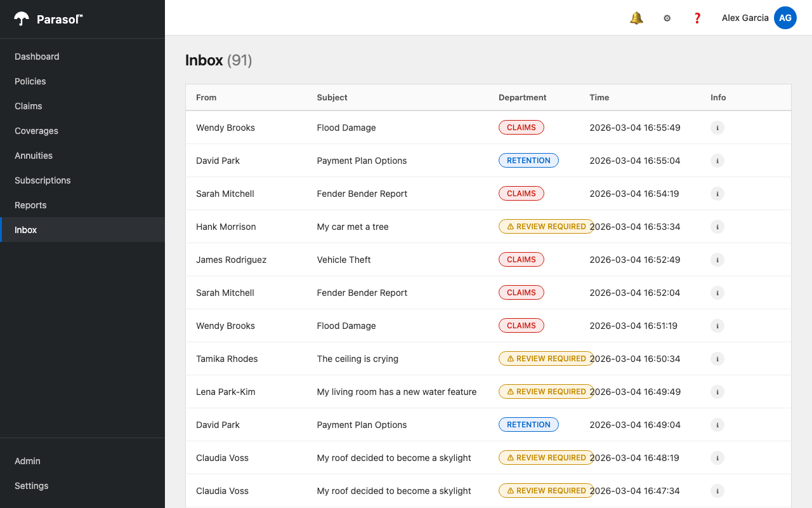This screenshot has height=508, width=812.
Task: Open info for Hank Morrison's message
Action: (x=717, y=227)
